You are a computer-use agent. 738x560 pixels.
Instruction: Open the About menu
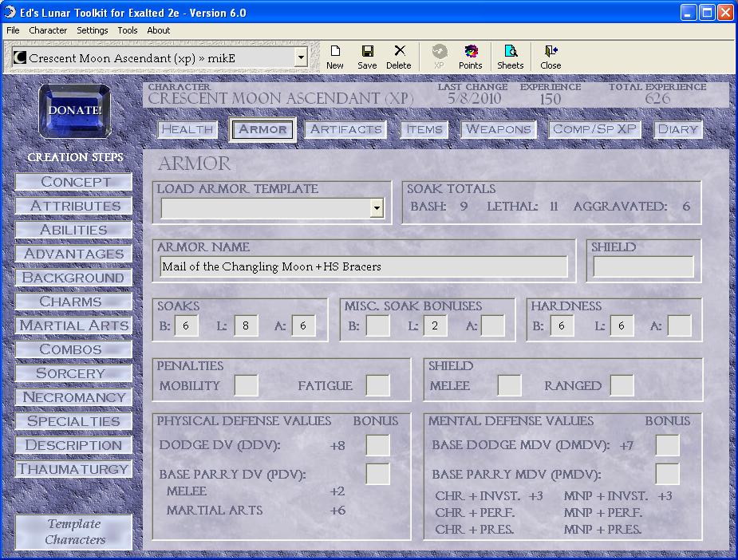pyautogui.click(x=159, y=30)
